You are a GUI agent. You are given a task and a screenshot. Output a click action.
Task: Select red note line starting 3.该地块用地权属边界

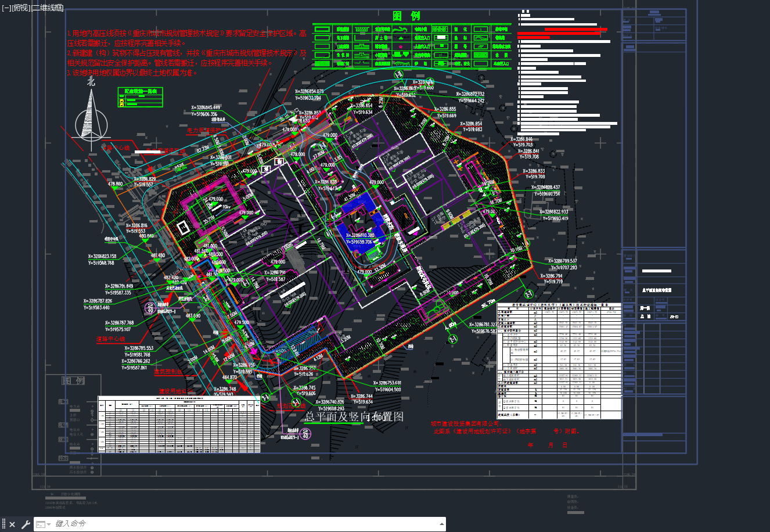pos(132,73)
